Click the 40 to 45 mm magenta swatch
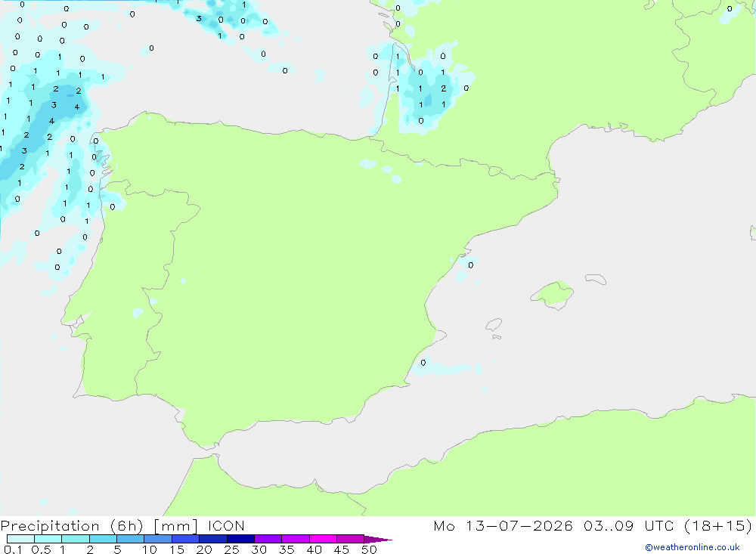 click(323, 539)
